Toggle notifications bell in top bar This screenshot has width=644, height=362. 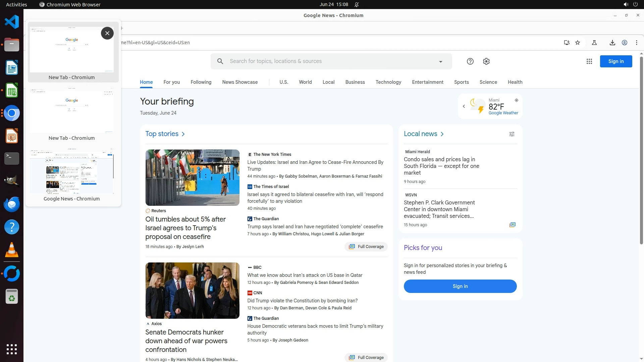[x=357, y=5]
